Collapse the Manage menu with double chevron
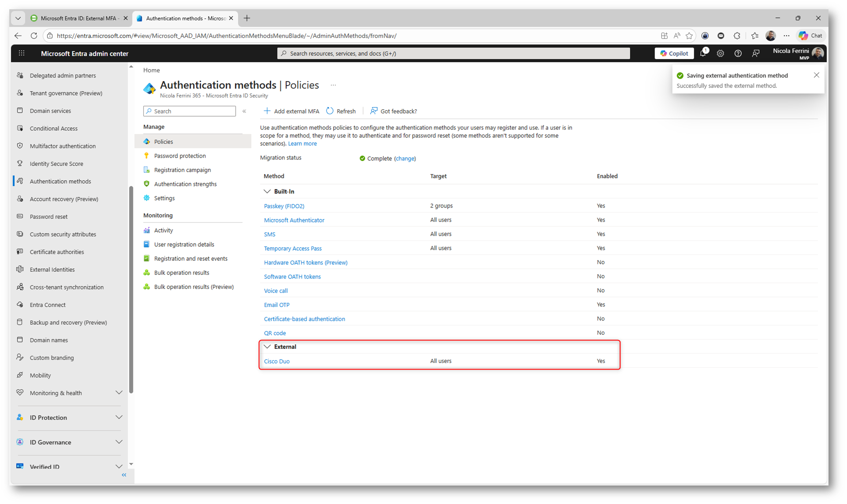This screenshot has width=847, height=504. [245, 111]
